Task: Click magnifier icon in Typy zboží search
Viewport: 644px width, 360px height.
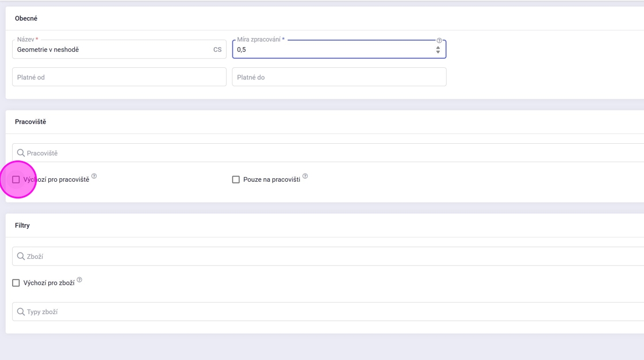Action: pos(21,312)
